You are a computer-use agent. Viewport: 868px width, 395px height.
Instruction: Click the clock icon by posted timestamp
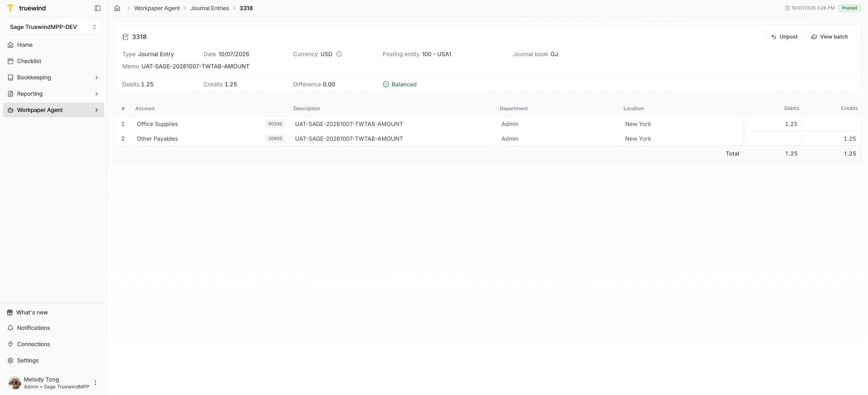(787, 8)
